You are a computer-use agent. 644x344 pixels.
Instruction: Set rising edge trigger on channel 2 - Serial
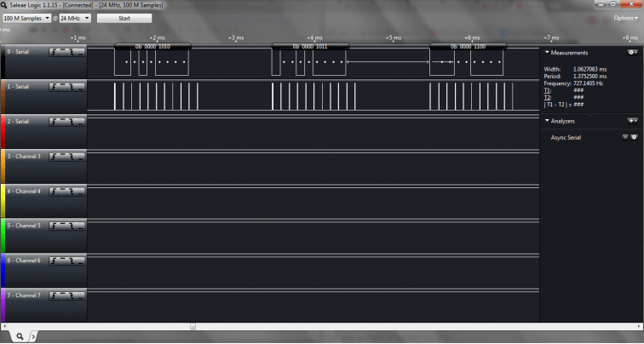54,122
